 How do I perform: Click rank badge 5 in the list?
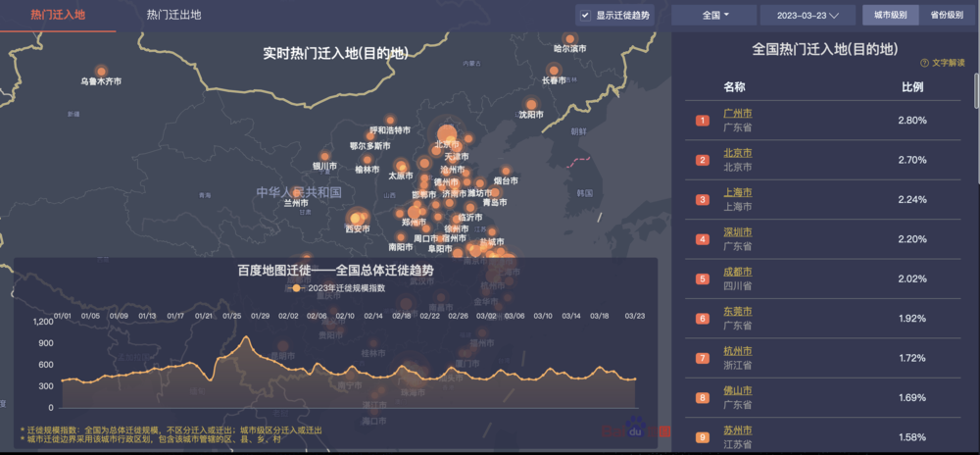(x=703, y=278)
